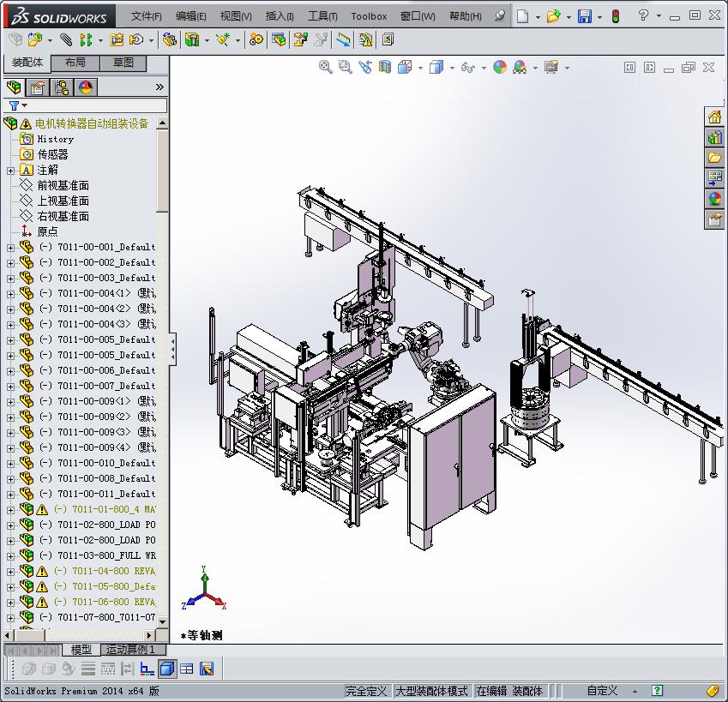The height and width of the screenshot is (702, 728).
Task: Click the >> panel expand button
Action: [159, 86]
